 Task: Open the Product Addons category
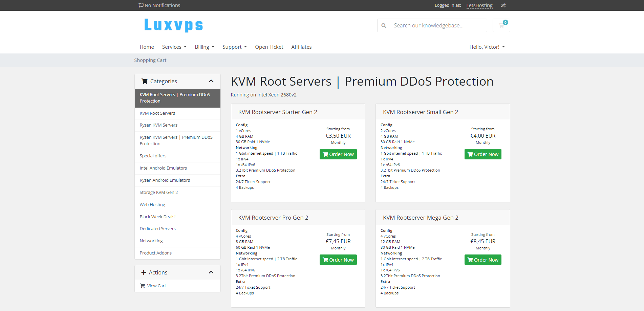(177, 253)
